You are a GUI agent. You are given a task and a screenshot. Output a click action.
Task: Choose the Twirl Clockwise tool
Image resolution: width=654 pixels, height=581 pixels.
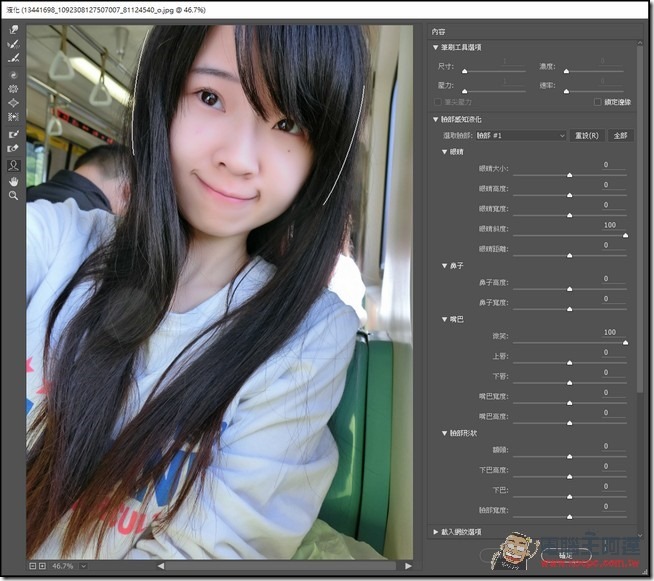coord(14,75)
